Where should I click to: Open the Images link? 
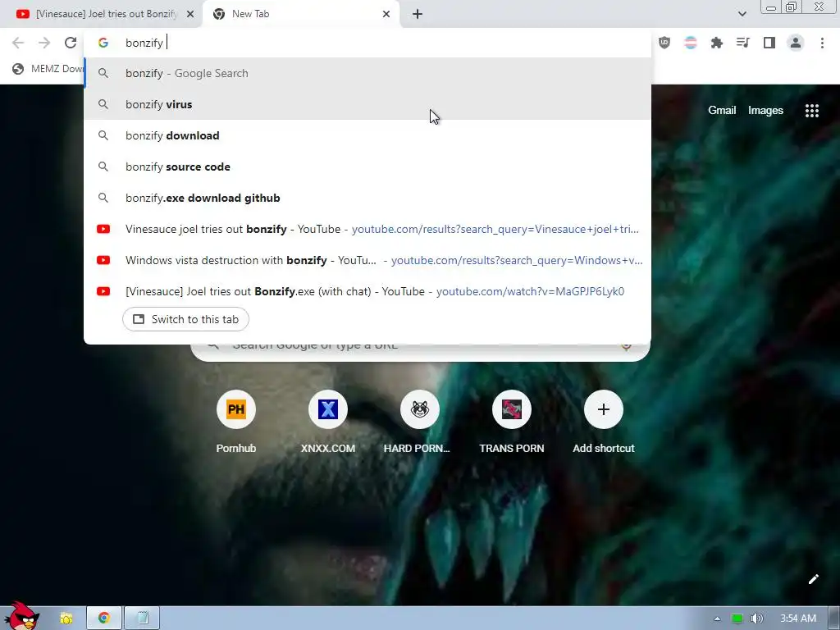coord(765,111)
